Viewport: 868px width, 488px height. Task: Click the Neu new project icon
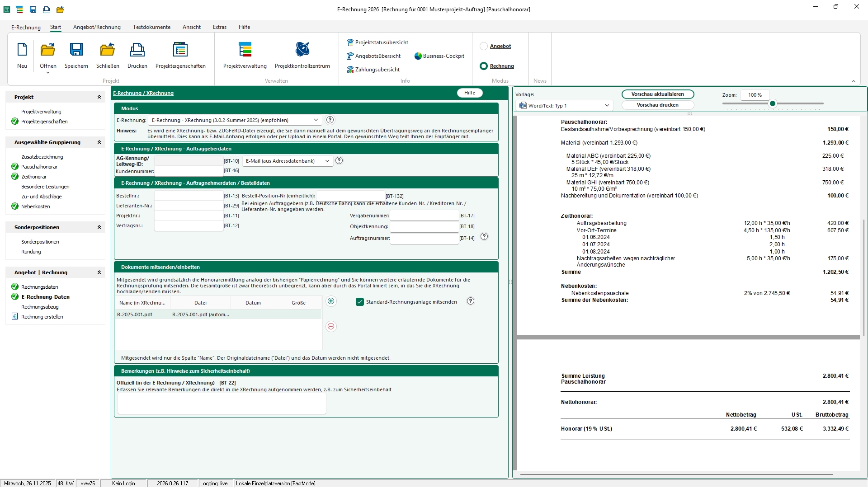pyautogui.click(x=22, y=50)
